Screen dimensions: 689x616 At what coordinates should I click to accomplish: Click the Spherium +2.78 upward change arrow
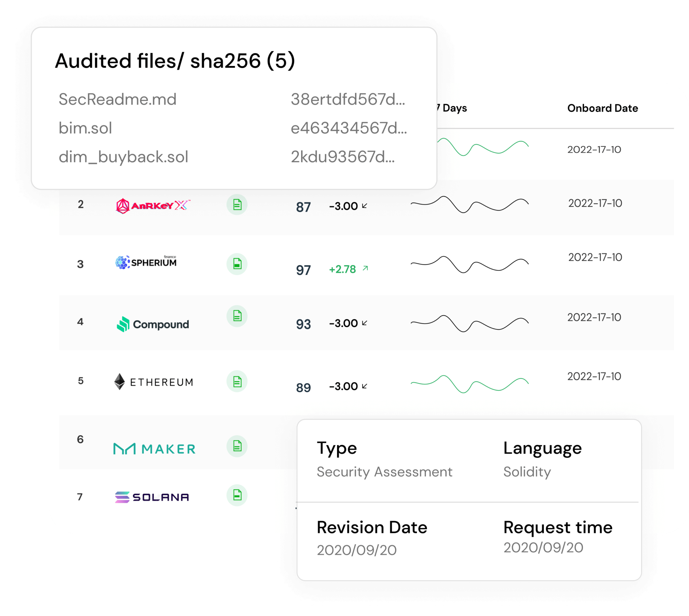coord(365,268)
